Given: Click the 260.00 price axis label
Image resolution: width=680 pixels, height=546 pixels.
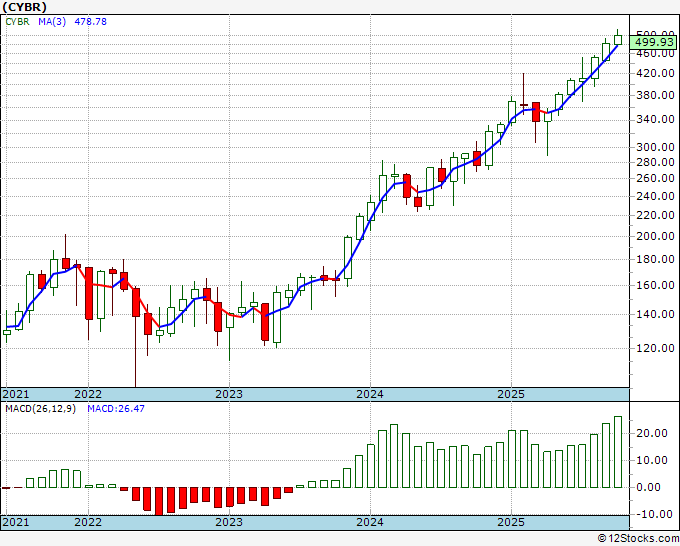Looking at the screenshot, I should tap(655, 179).
